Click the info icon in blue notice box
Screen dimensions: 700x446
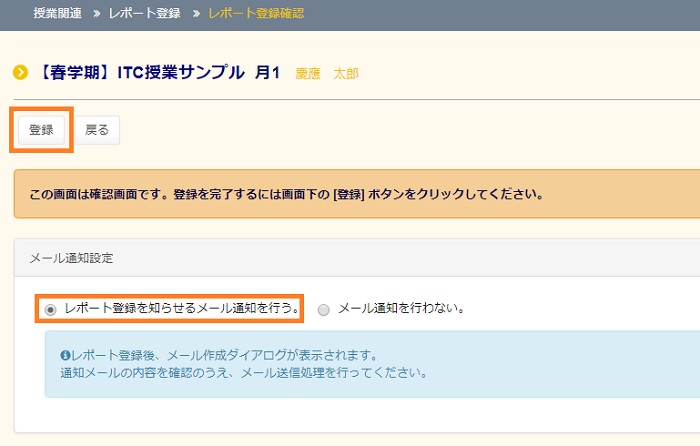pyautogui.click(x=65, y=355)
